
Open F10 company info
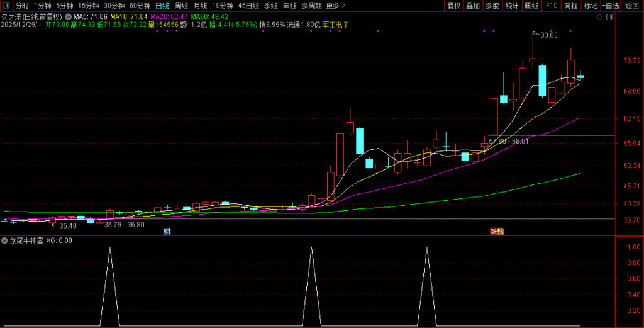coord(552,6)
